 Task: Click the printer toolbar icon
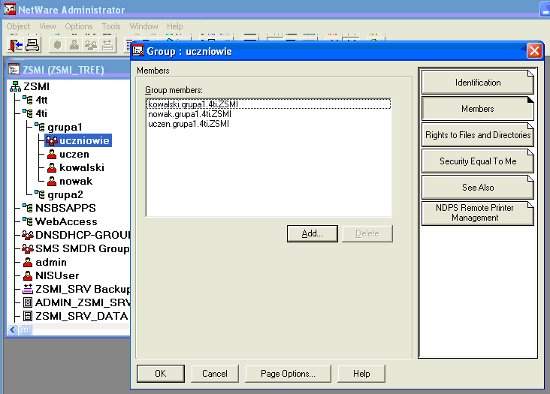(x=32, y=46)
